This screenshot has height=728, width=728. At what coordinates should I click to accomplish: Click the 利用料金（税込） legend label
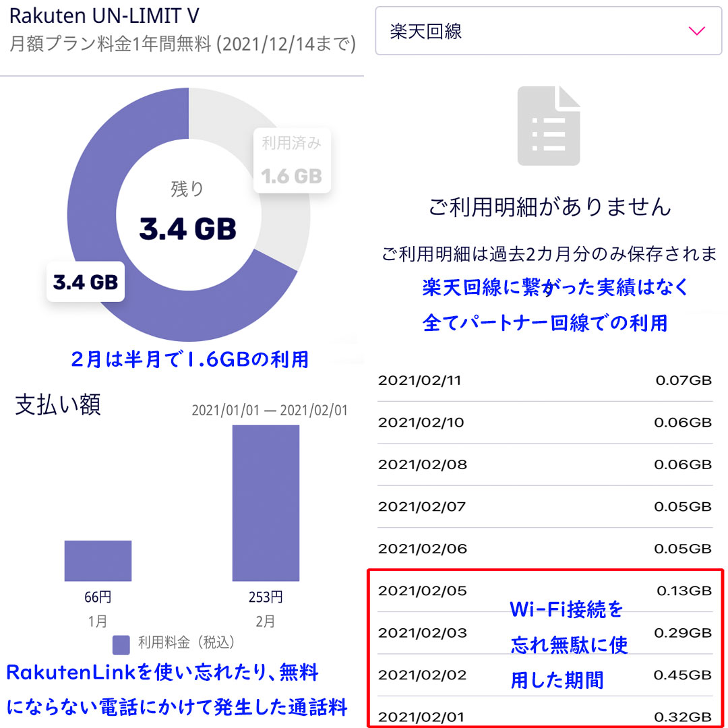coord(186,642)
